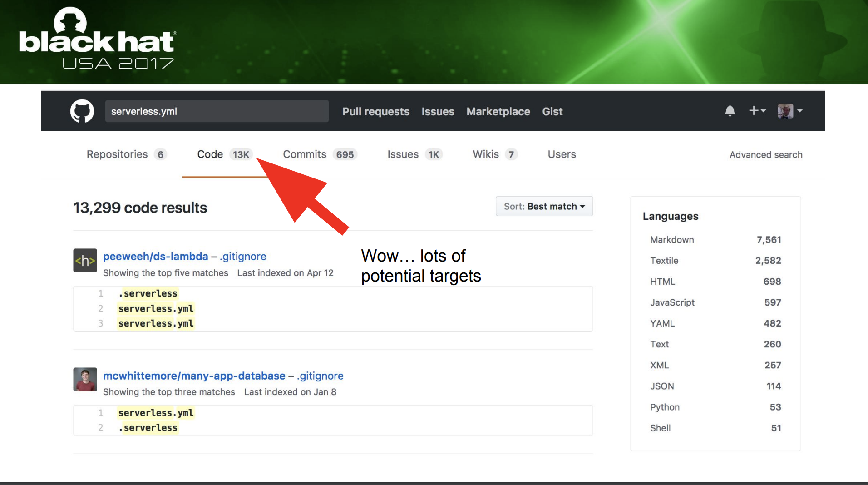Switch to the Commits tab
The width and height of the screenshot is (868, 485).
[320, 154]
